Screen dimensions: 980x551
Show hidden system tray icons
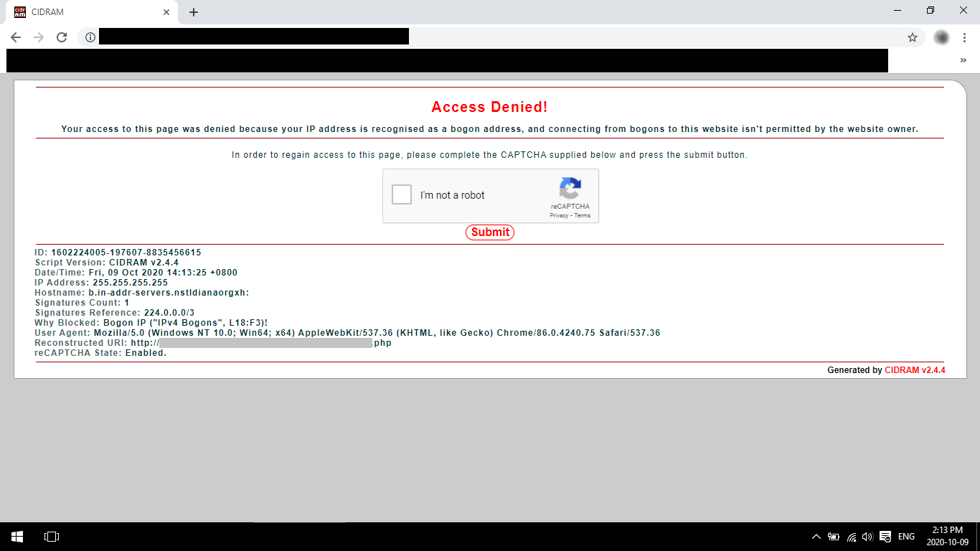pyautogui.click(x=816, y=537)
